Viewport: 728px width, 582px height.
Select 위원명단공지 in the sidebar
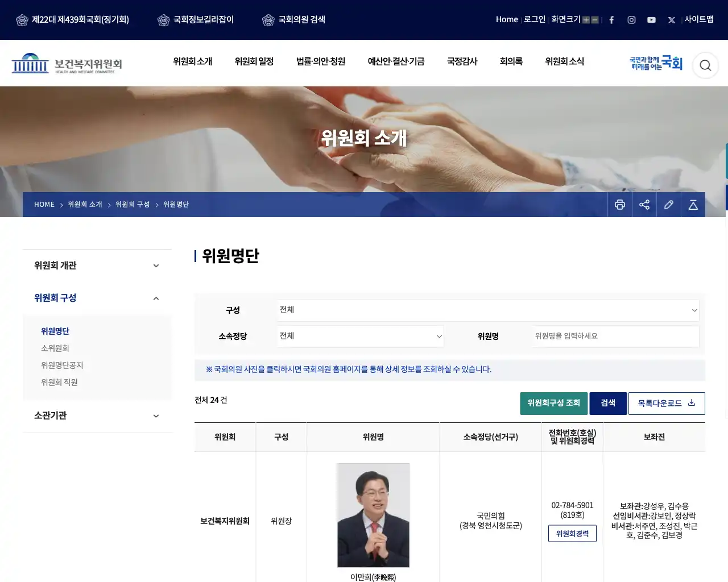point(62,365)
